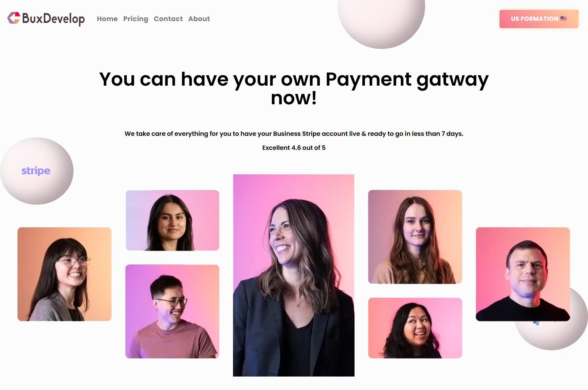Click the BuxDevelop brand name text

click(x=54, y=19)
